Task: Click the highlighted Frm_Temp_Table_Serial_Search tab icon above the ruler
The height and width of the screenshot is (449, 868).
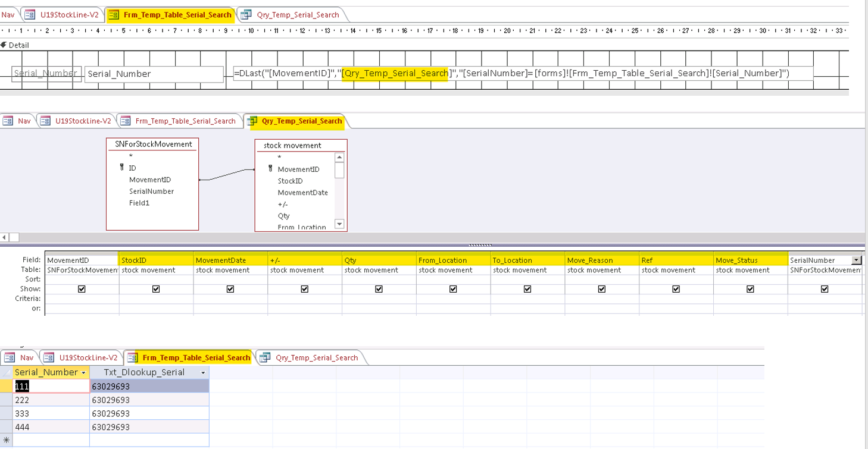Action: tap(113, 15)
